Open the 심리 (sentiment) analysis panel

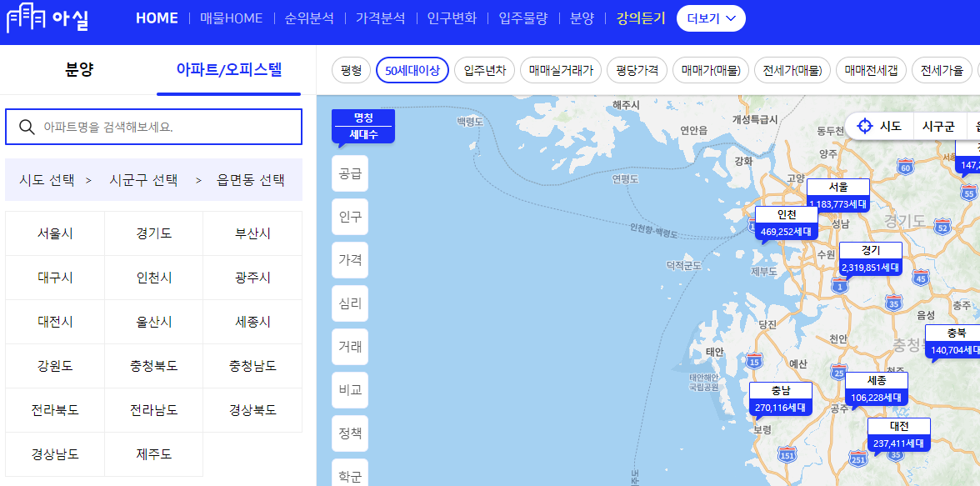pyautogui.click(x=349, y=303)
